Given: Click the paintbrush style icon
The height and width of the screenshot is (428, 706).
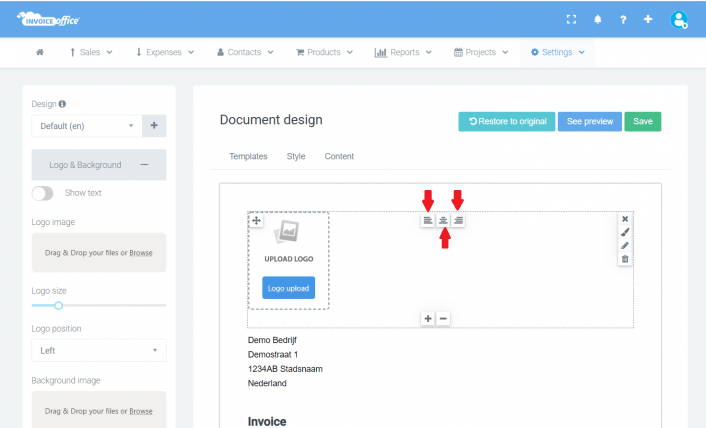Looking at the screenshot, I should tap(625, 232).
